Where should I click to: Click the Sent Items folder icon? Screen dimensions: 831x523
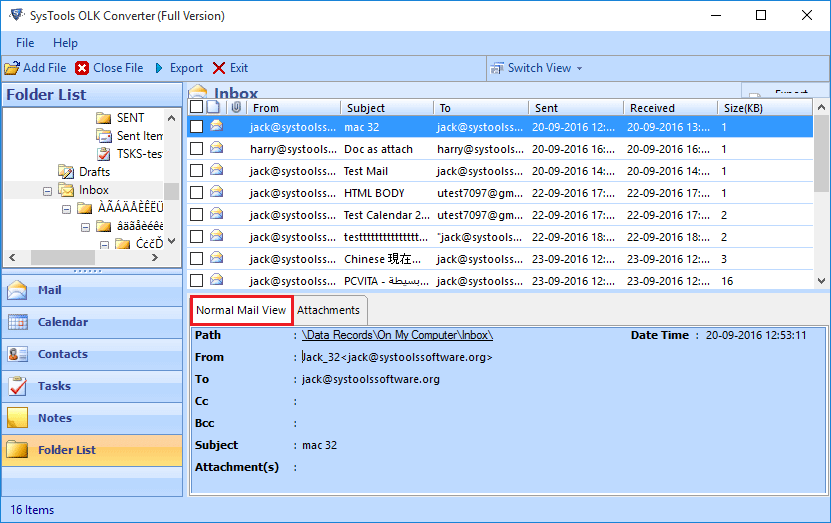pyautogui.click(x=104, y=136)
